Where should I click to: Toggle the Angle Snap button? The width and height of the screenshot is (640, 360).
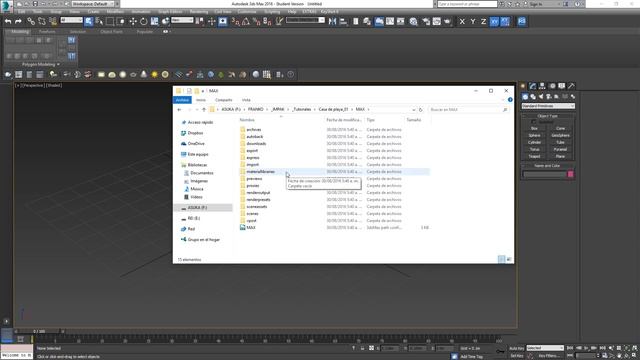tap(246, 21)
